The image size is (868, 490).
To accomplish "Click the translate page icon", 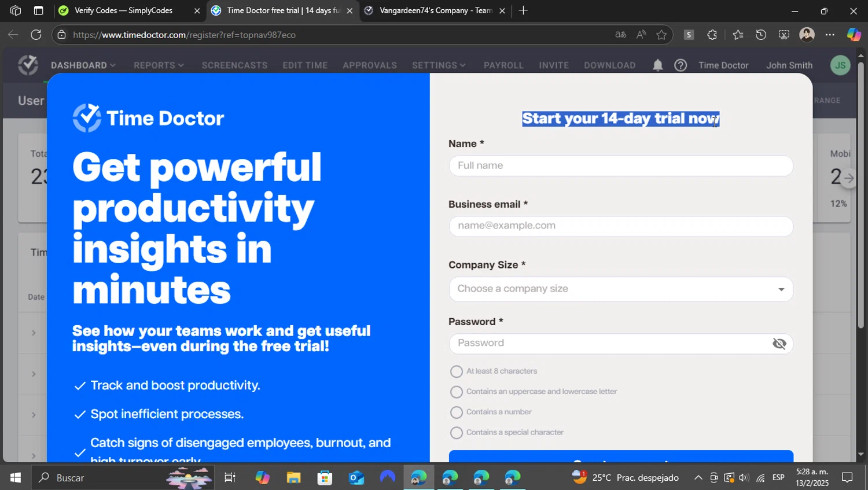I will click(620, 35).
